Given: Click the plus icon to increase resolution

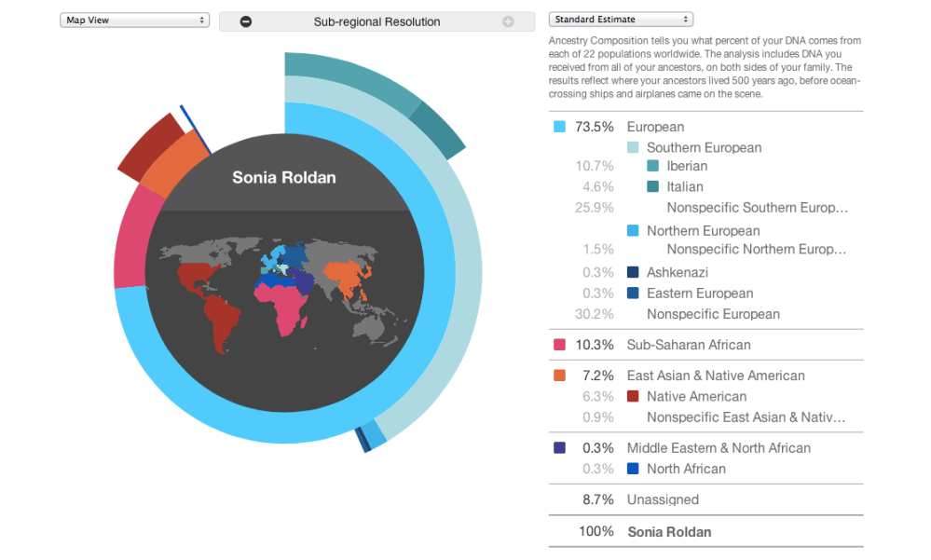Looking at the screenshot, I should (508, 21).
